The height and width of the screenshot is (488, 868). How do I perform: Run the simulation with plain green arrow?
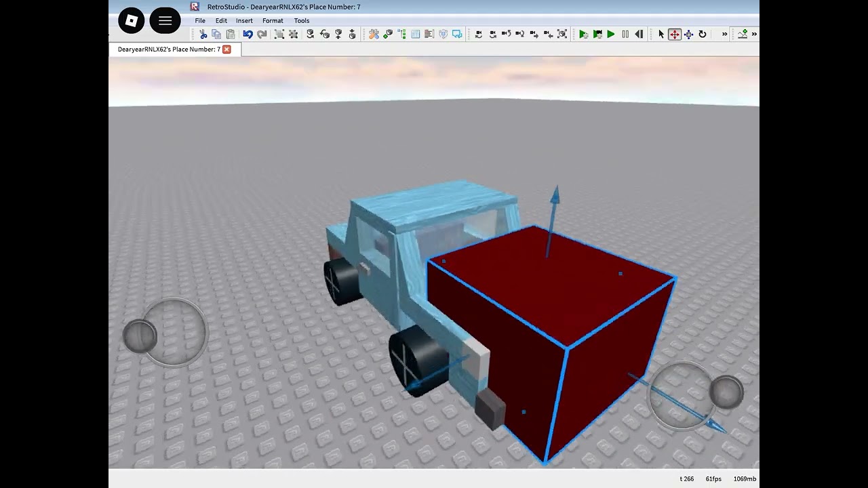pos(611,34)
